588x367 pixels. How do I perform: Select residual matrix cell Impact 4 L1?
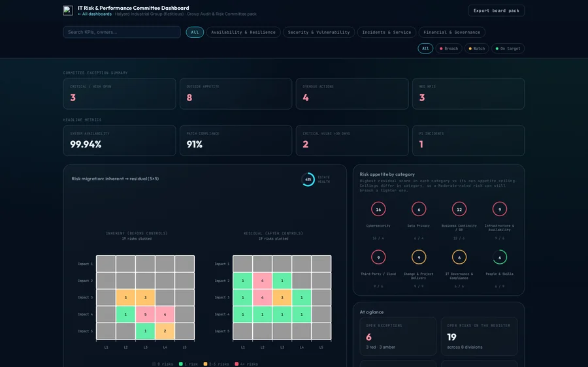coord(242,315)
